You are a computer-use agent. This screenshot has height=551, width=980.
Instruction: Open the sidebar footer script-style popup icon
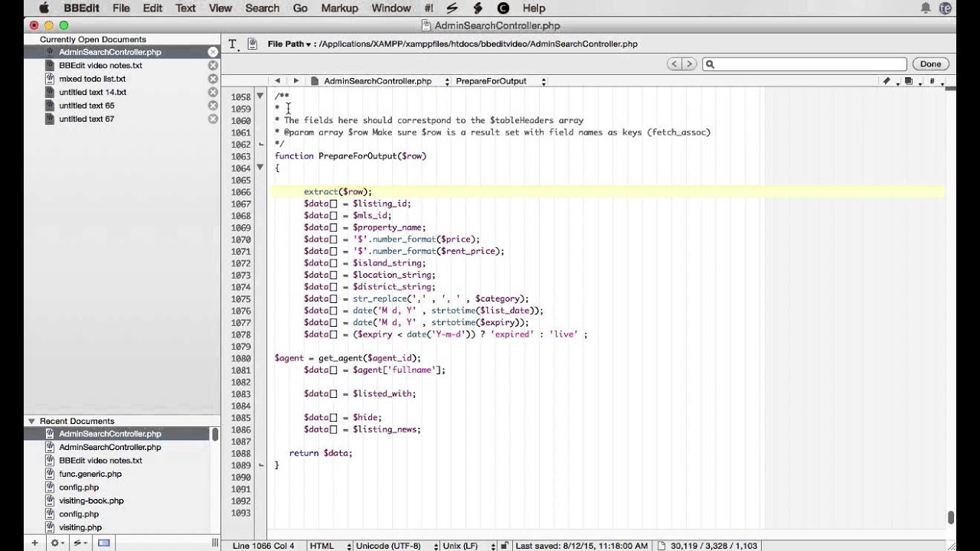pos(80,543)
